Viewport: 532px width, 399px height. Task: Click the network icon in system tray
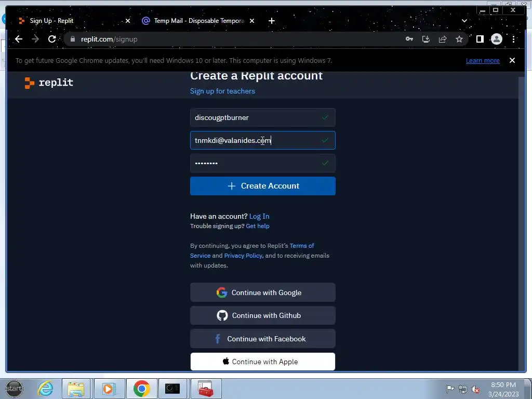[462, 389]
